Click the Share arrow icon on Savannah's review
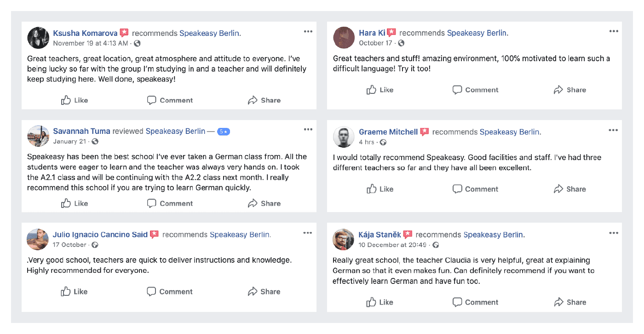The image size is (644, 334). coord(252,203)
